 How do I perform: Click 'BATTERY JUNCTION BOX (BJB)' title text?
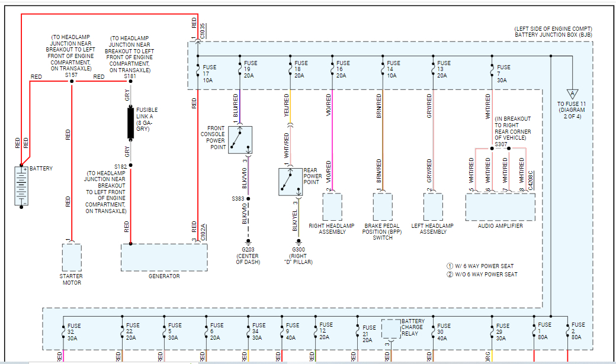click(x=553, y=35)
